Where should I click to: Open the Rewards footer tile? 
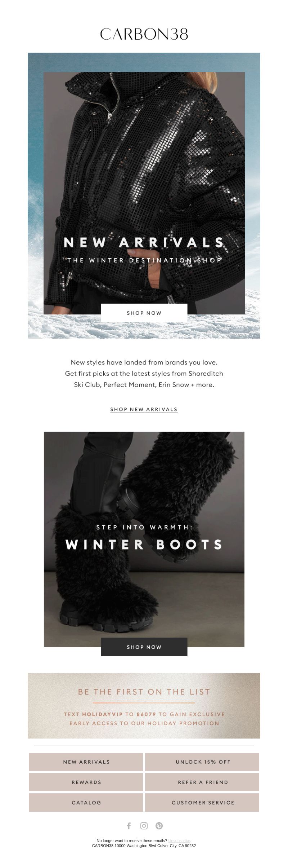pos(86,782)
